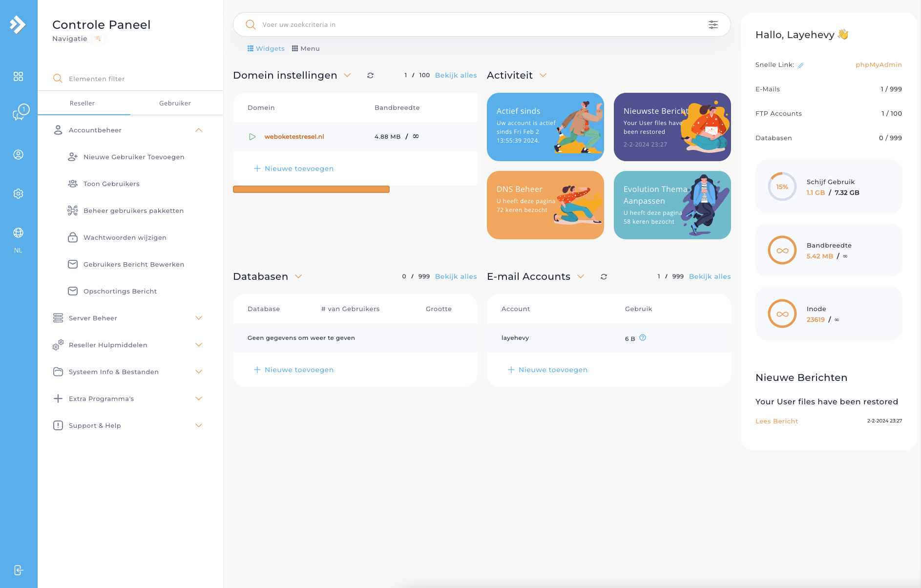
Task: Collapse the Accountbeheer section
Action: pyautogui.click(x=199, y=130)
